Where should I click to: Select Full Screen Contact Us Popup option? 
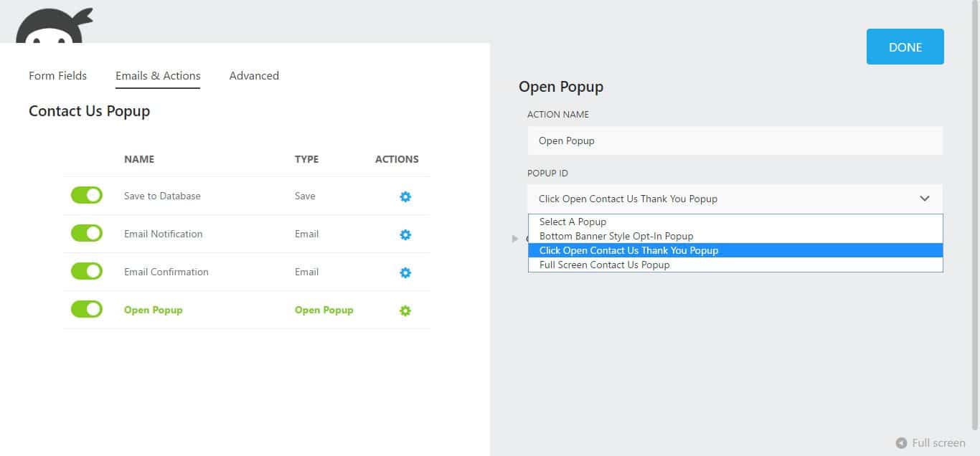pos(606,265)
